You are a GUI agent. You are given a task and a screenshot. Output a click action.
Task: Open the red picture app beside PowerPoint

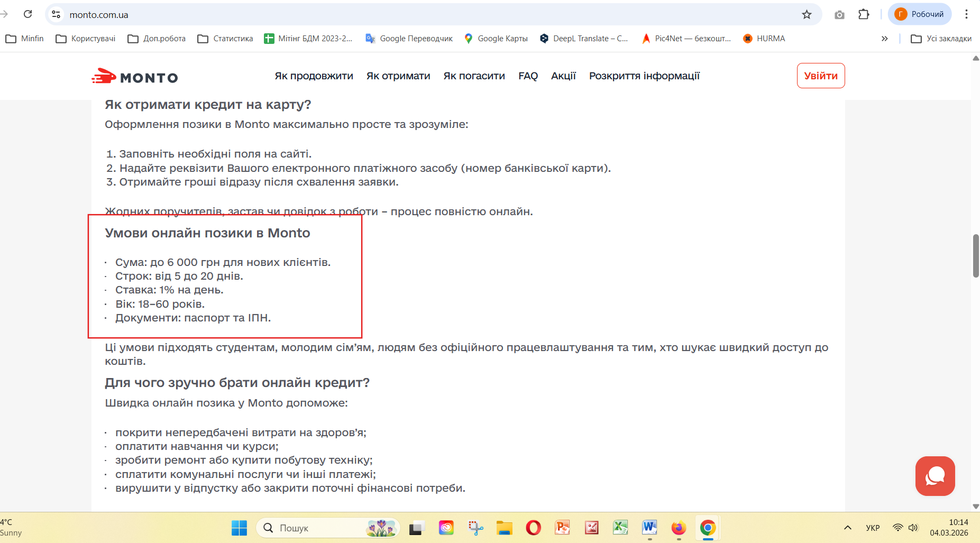click(x=591, y=528)
